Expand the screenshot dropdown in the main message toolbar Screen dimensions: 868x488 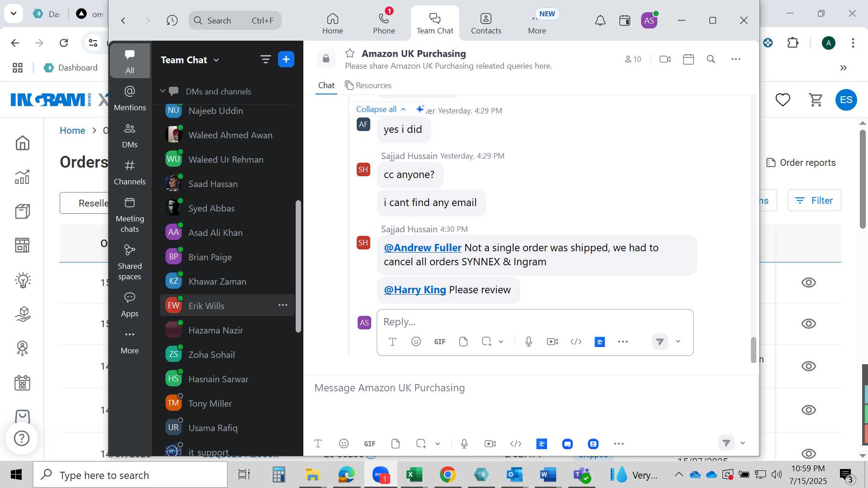coord(438,444)
